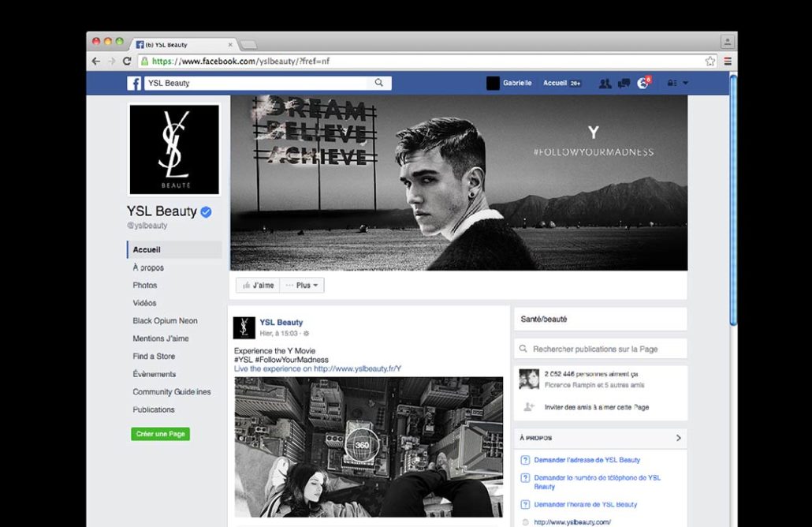Click the Chrome profile icon in the title bar

click(727, 42)
